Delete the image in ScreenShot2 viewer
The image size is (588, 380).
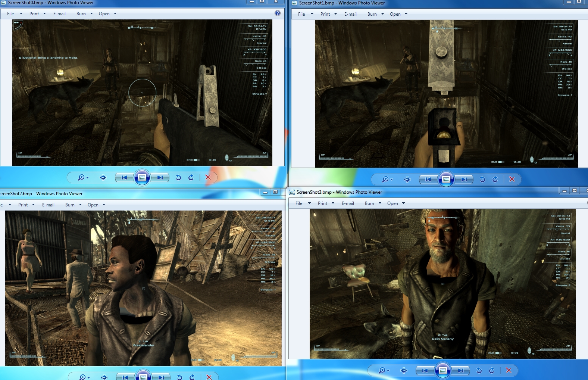pos(209,377)
